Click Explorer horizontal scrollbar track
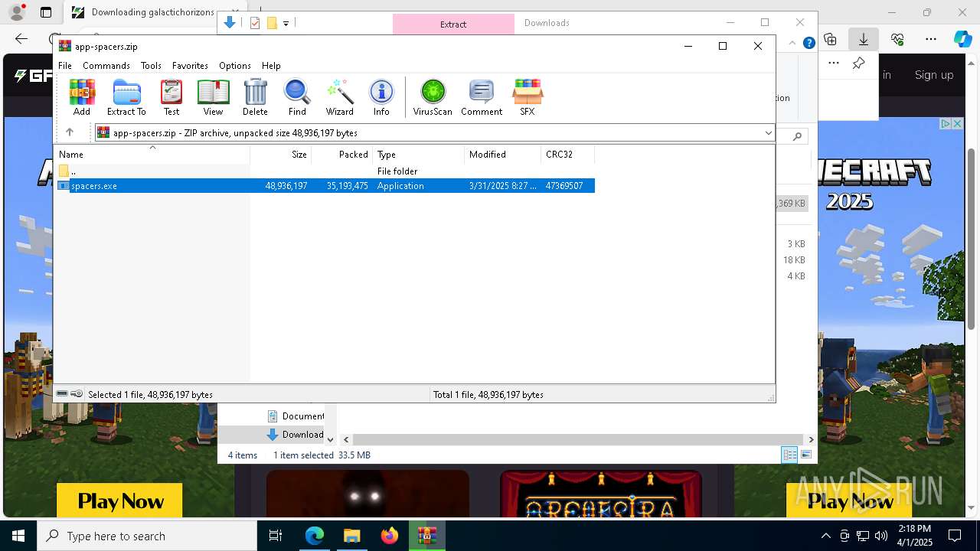 tap(579, 439)
